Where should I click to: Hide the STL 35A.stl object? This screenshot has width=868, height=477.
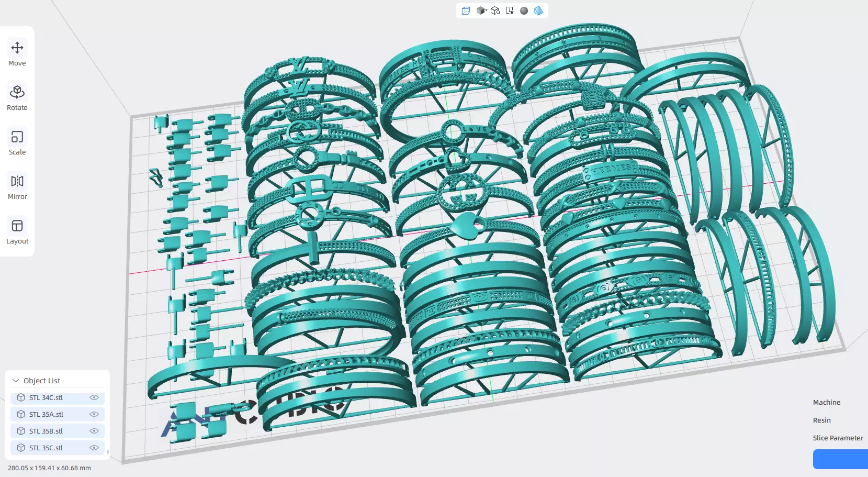coord(94,414)
